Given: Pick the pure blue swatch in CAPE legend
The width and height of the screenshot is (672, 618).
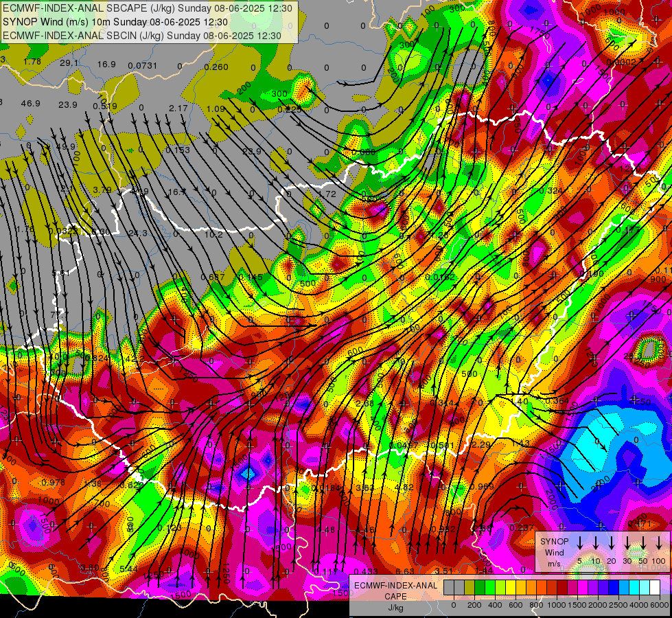Looking at the screenshot, I should click(614, 588).
